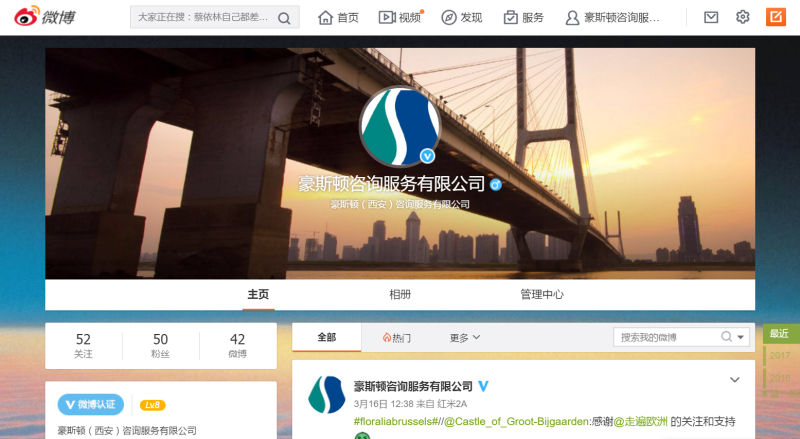800x439 pixels.
Task: Click the search icon in 搜索我的微博 box
Action: (x=726, y=337)
